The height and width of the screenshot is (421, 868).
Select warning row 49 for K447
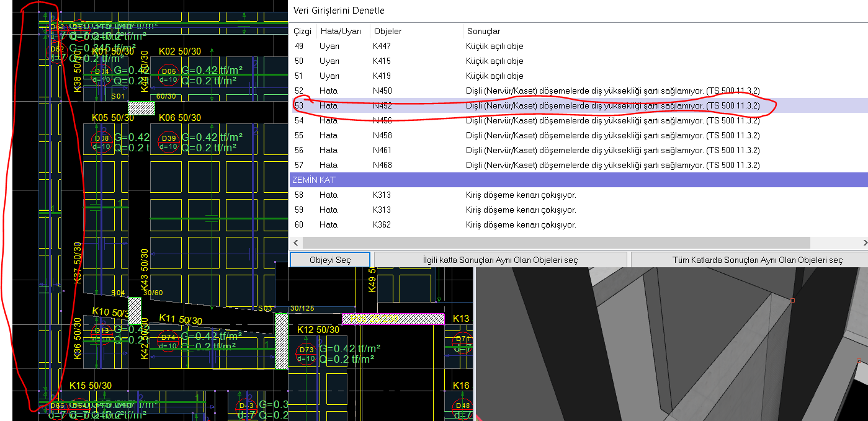(x=496, y=46)
